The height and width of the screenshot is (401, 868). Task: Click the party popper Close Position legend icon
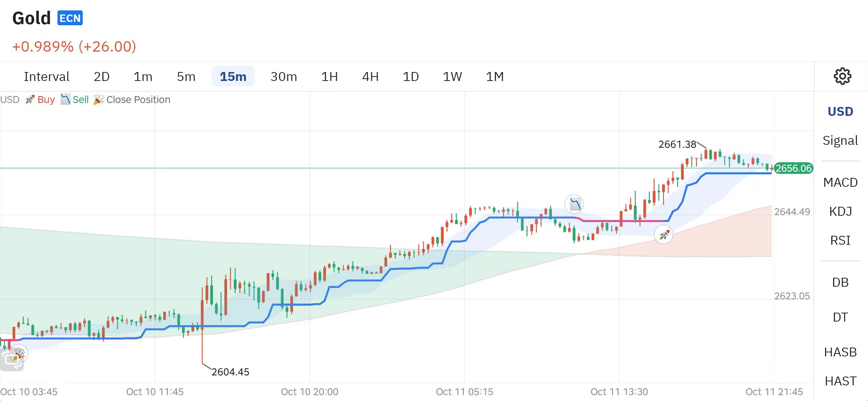(99, 100)
